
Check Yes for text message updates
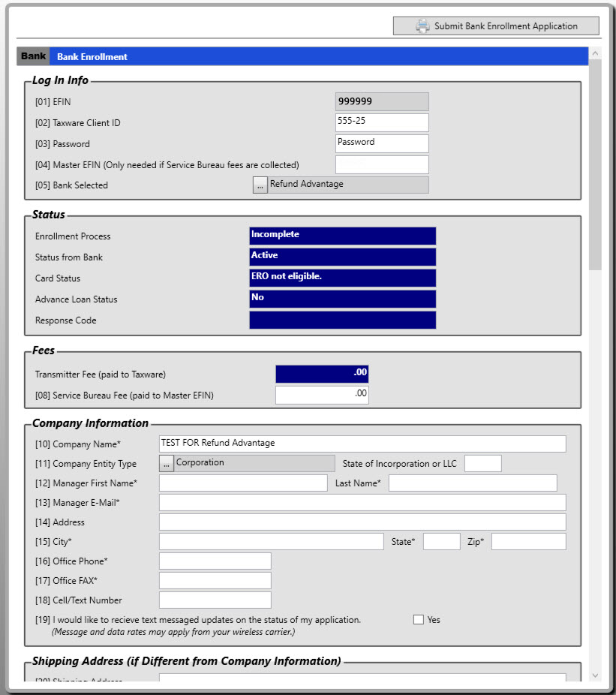[x=419, y=620]
